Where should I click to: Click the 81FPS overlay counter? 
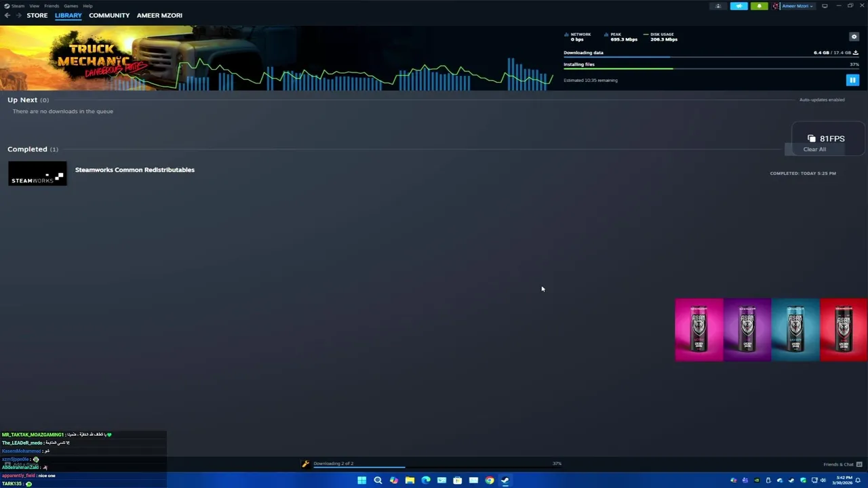pyautogui.click(x=826, y=138)
